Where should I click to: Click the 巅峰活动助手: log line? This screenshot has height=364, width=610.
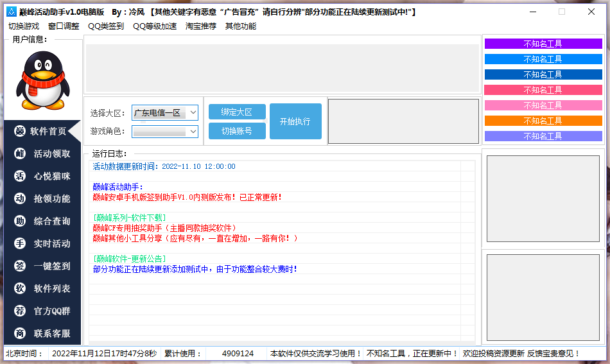(118, 187)
